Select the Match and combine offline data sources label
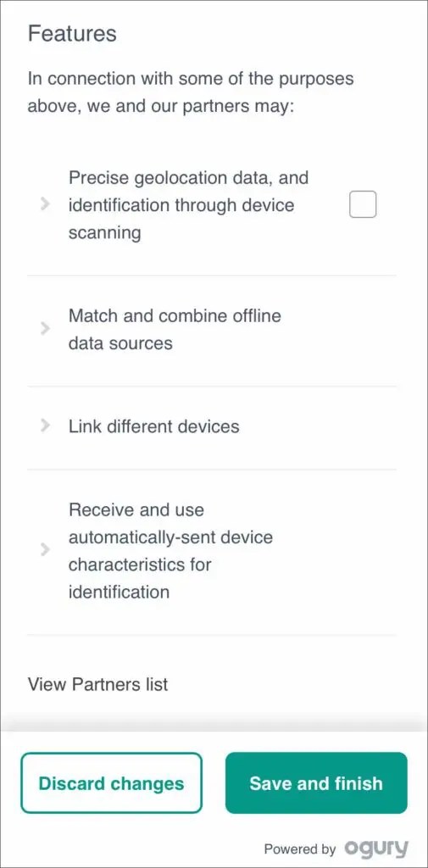 click(x=175, y=330)
